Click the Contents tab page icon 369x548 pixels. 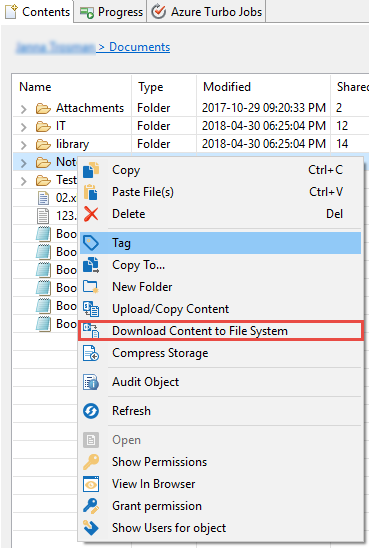click(x=11, y=12)
